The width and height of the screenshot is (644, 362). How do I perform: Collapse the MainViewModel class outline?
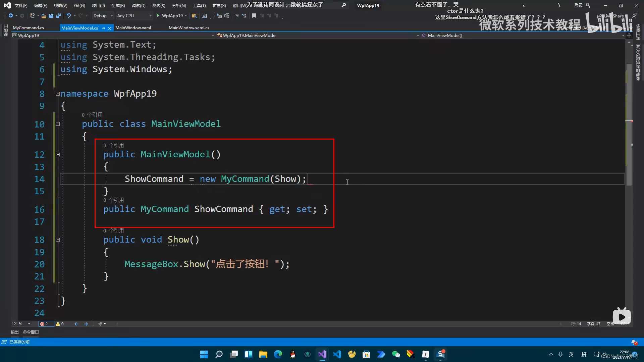[x=58, y=124]
